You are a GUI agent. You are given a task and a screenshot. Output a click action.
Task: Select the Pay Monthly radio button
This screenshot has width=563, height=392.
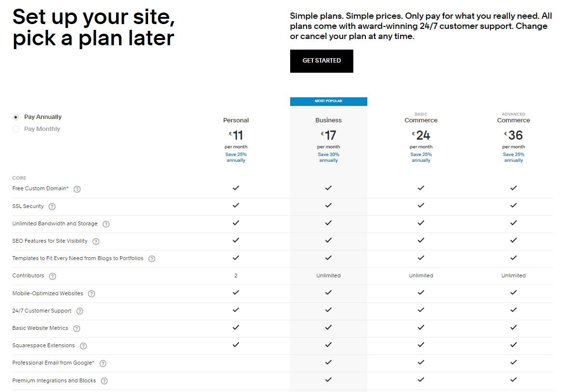point(16,129)
